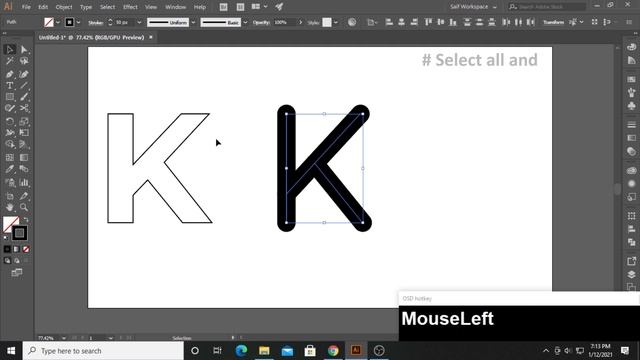
Task: Open the Window menu
Action: [x=176, y=7]
